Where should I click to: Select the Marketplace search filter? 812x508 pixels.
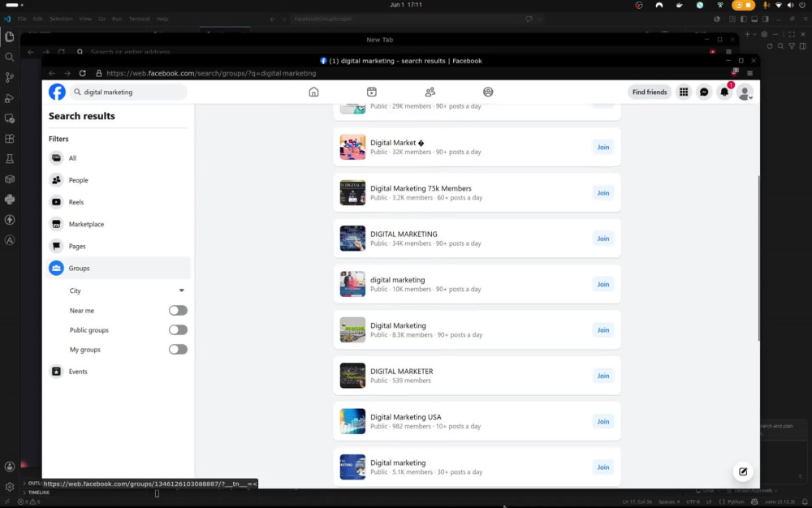(119, 224)
